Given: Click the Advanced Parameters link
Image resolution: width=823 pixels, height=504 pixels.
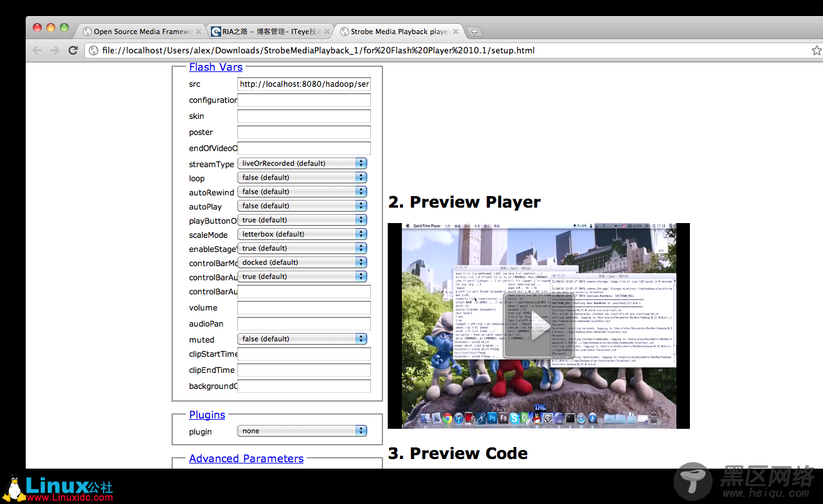Looking at the screenshot, I should click(246, 458).
